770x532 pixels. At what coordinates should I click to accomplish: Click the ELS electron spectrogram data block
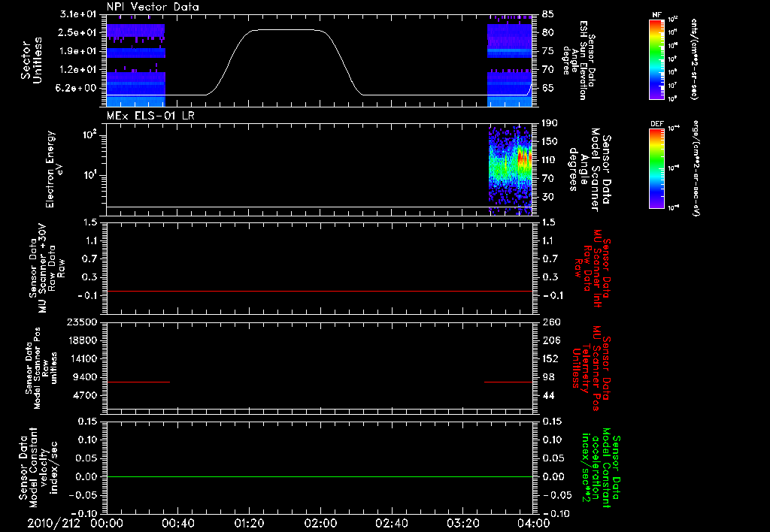511,171
